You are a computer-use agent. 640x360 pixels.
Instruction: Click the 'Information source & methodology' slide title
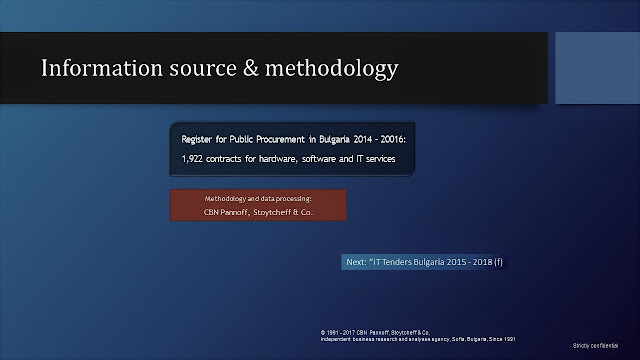tap(220, 68)
